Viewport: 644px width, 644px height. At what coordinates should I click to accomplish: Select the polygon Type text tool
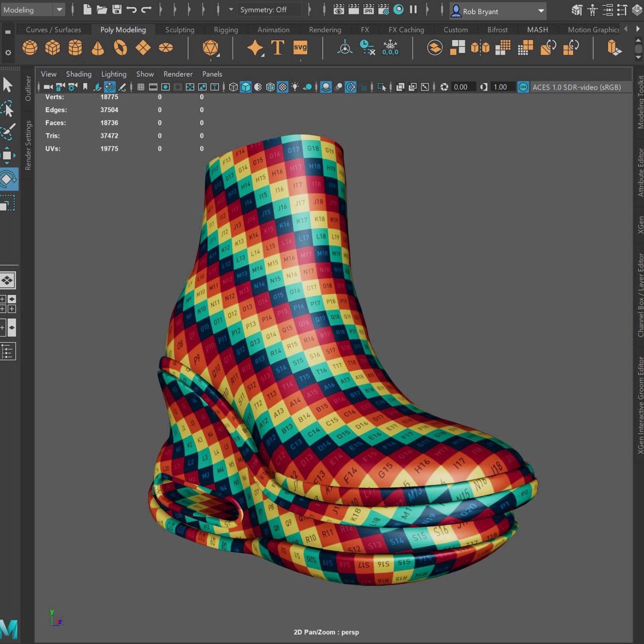coord(278,47)
